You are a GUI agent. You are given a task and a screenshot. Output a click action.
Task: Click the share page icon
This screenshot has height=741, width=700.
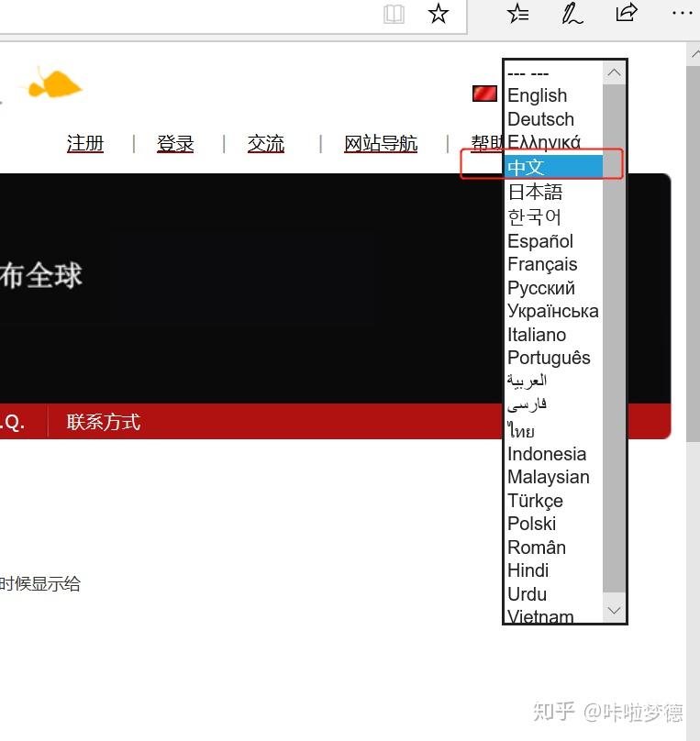coord(627,13)
